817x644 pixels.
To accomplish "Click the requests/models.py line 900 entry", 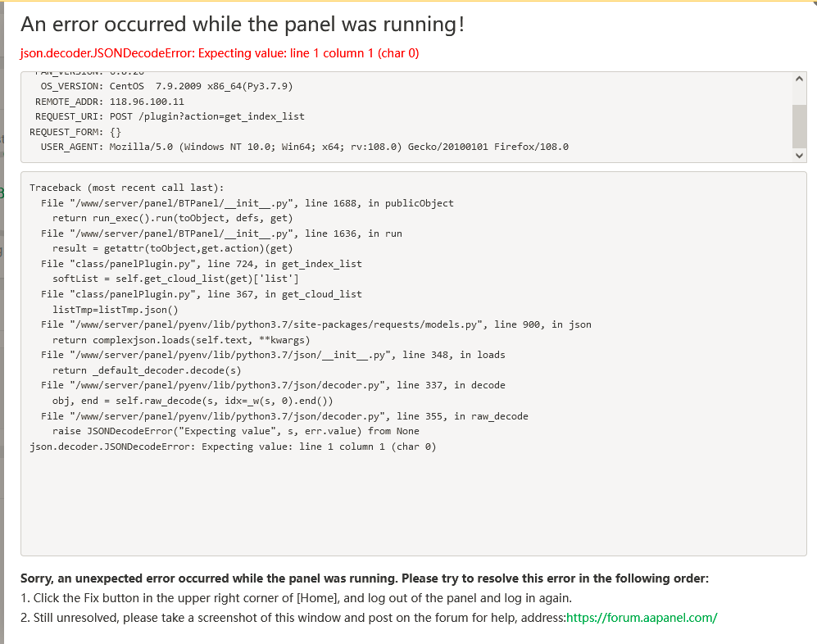I will point(315,324).
